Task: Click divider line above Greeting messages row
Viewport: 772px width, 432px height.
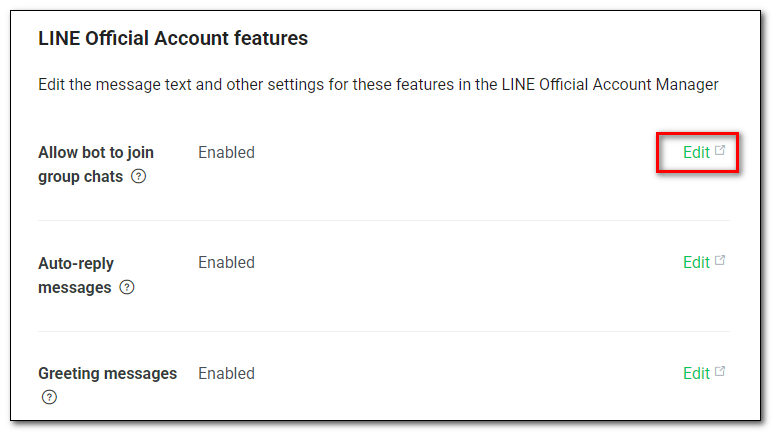Action: 384,331
